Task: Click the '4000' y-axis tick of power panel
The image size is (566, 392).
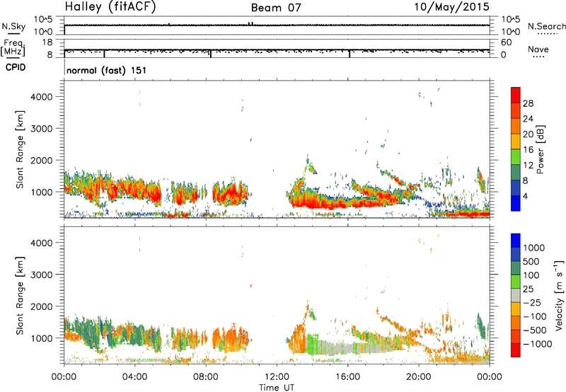Action: pos(41,97)
